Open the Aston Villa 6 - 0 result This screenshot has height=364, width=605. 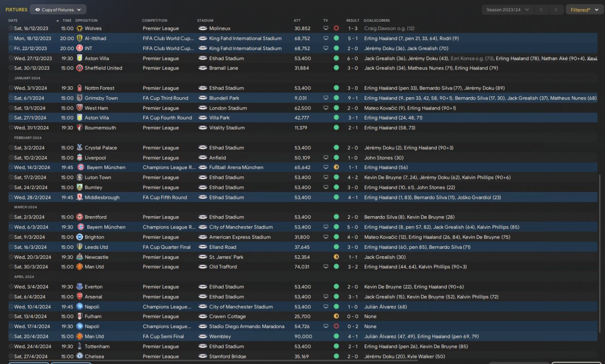click(x=353, y=59)
